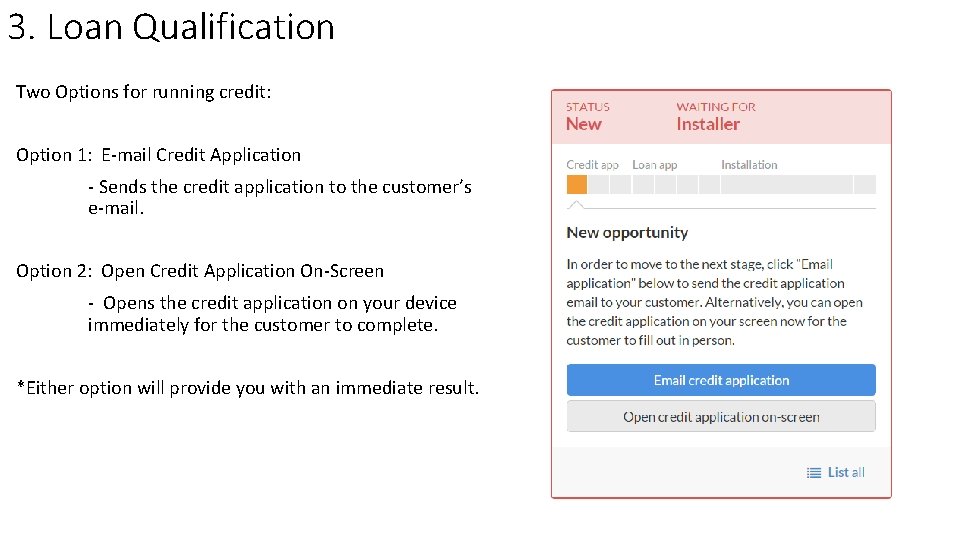
Task: Select the orange first progress segment
Action: (577, 184)
